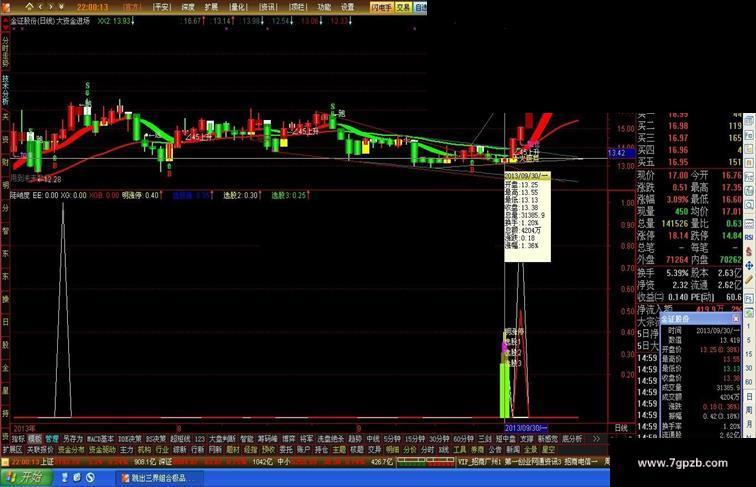The width and height of the screenshot is (756, 487).
Task: Click 扩展区 in the bottom function bar
Action: (x=13, y=449)
